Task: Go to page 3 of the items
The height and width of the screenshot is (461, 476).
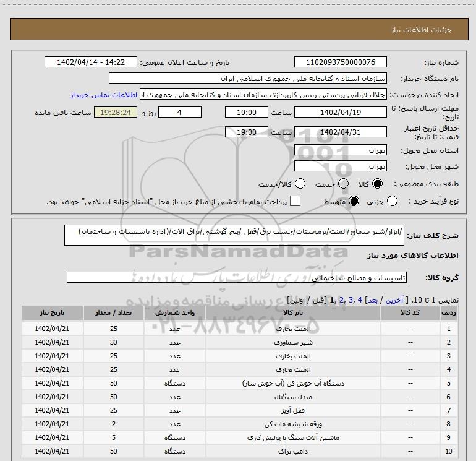Action: click(351, 300)
